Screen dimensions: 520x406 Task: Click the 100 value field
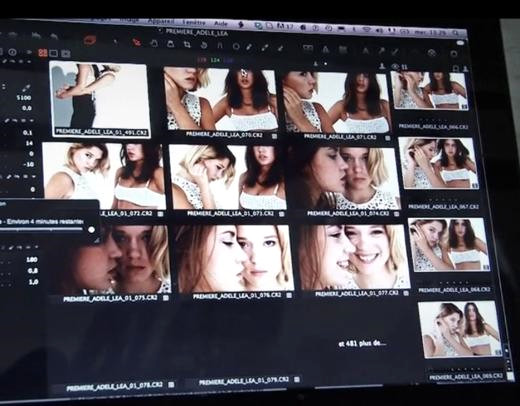click(32, 259)
